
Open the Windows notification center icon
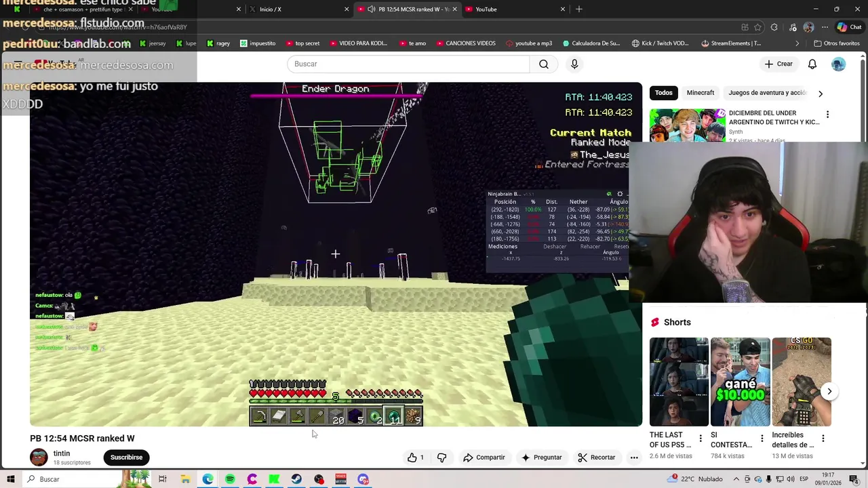(x=854, y=479)
